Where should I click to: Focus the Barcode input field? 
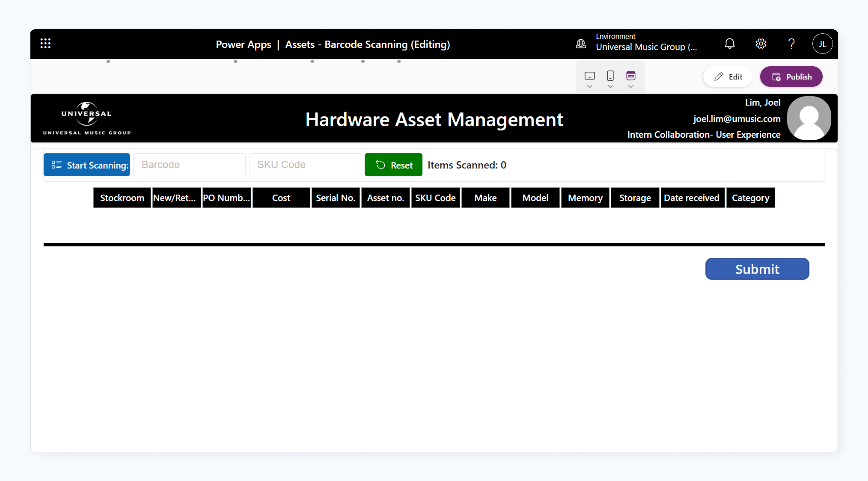click(189, 165)
